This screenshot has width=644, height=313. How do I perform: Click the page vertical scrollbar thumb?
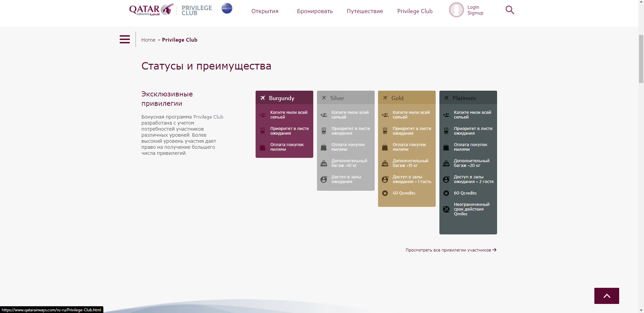tap(641, 58)
